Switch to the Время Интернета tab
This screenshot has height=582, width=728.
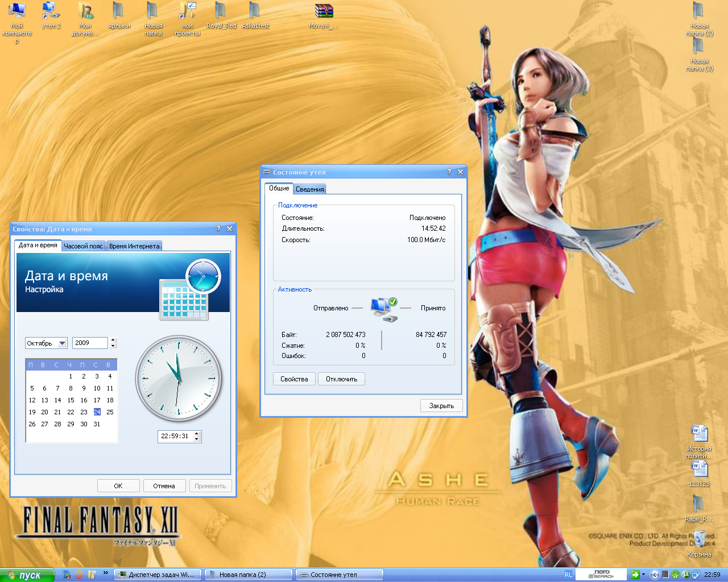134,246
